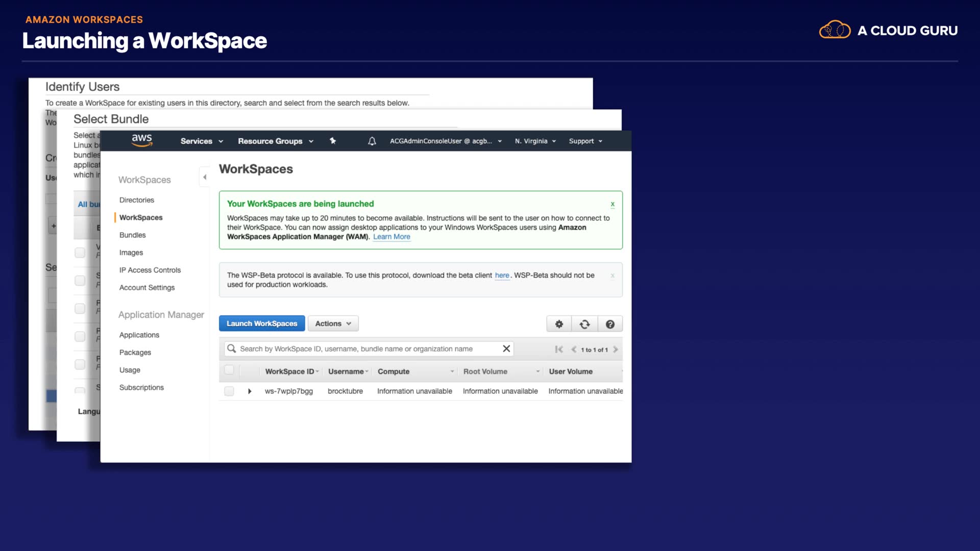Click the AWS logo home icon
This screenshot has width=980, height=551.
tap(142, 140)
